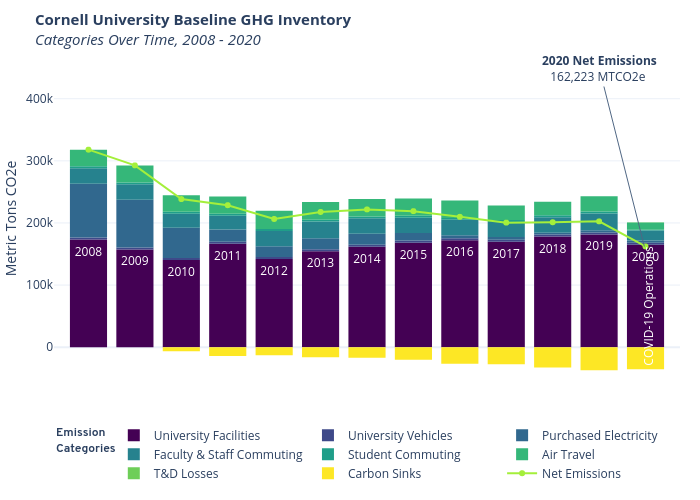Click the 2020 Net Emissions annotation text
Screen dimensions: 700x500
point(599,68)
